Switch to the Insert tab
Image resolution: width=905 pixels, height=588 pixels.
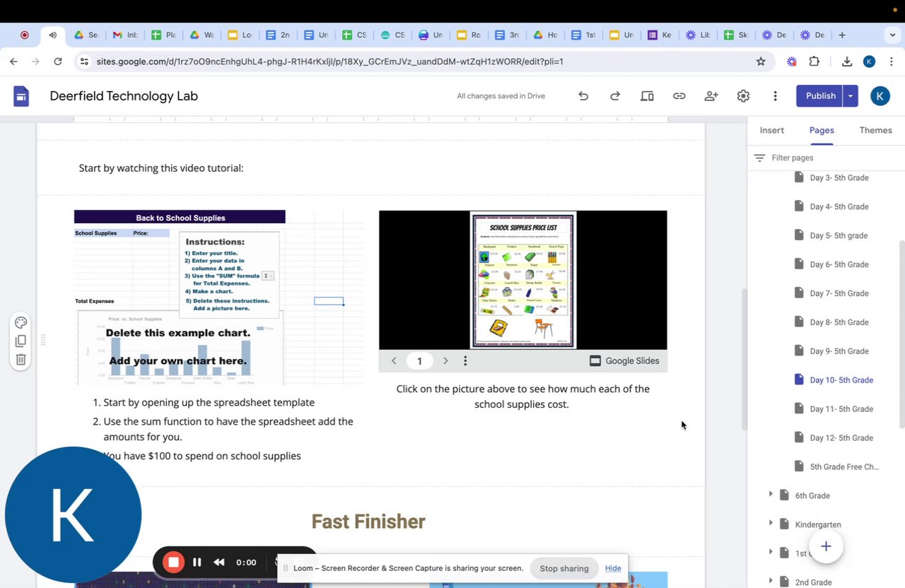pyautogui.click(x=771, y=130)
